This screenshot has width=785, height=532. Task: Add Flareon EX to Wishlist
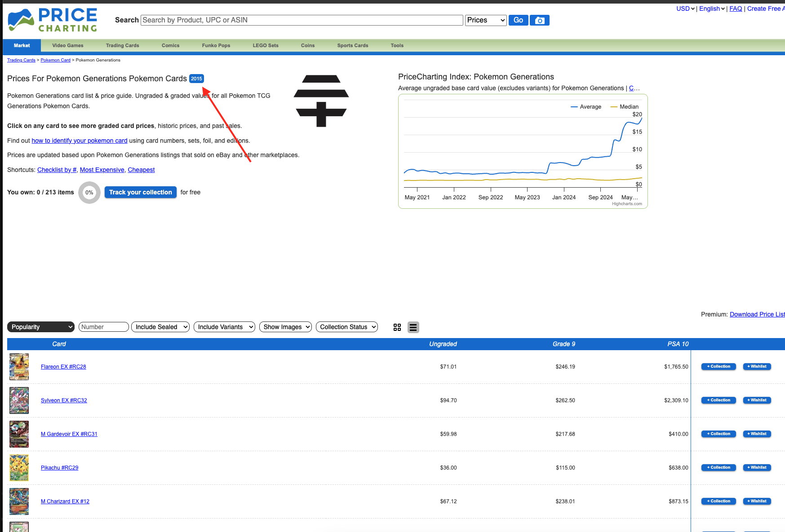pos(757,366)
